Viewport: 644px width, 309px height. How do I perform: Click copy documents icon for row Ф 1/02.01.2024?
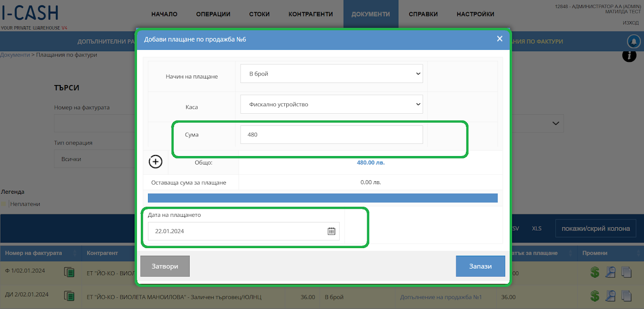pyautogui.click(x=626, y=272)
